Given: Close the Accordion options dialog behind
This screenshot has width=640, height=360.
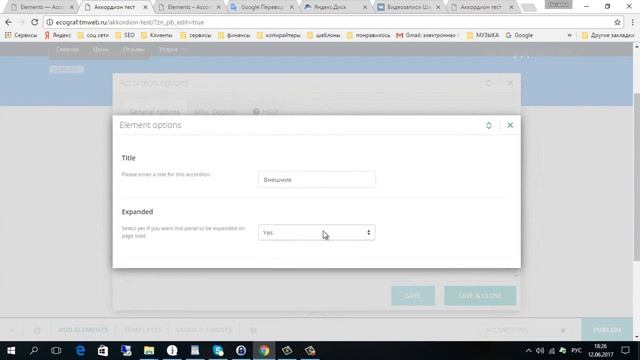Looking at the screenshot, I should point(510,83).
